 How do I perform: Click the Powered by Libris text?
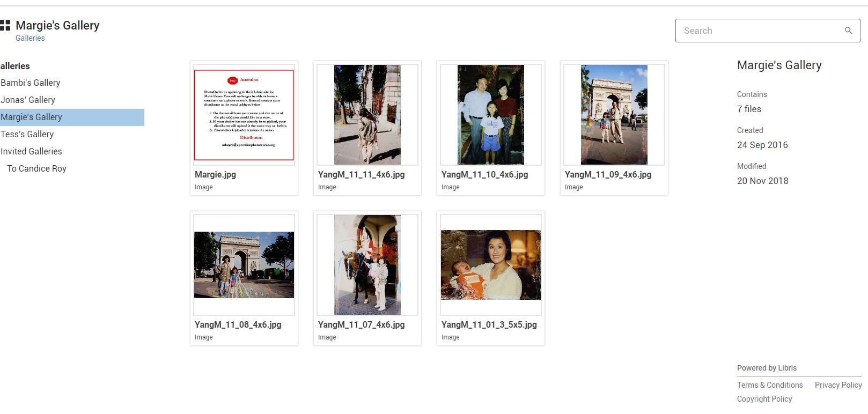767,368
